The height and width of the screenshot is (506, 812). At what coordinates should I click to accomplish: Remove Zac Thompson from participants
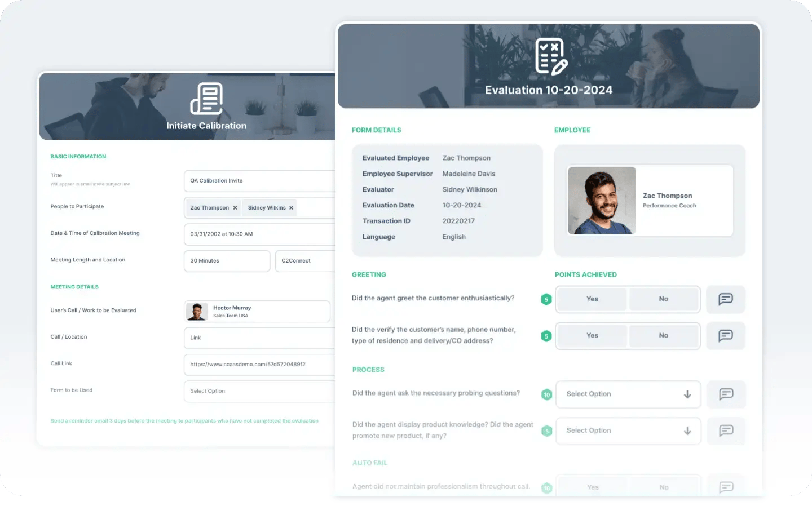[235, 208]
